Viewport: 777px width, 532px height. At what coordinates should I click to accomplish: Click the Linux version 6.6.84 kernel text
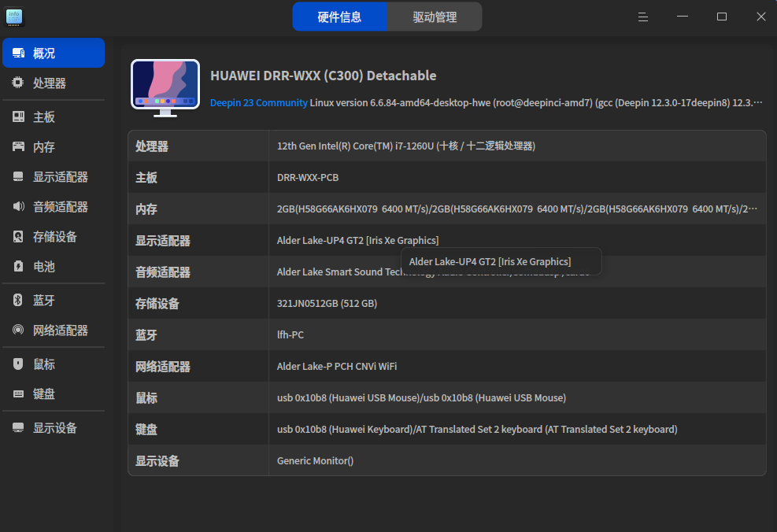point(535,102)
